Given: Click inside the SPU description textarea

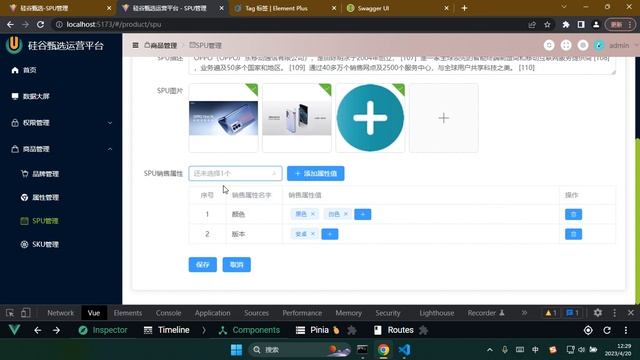Looking at the screenshot, I should click(x=402, y=65).
